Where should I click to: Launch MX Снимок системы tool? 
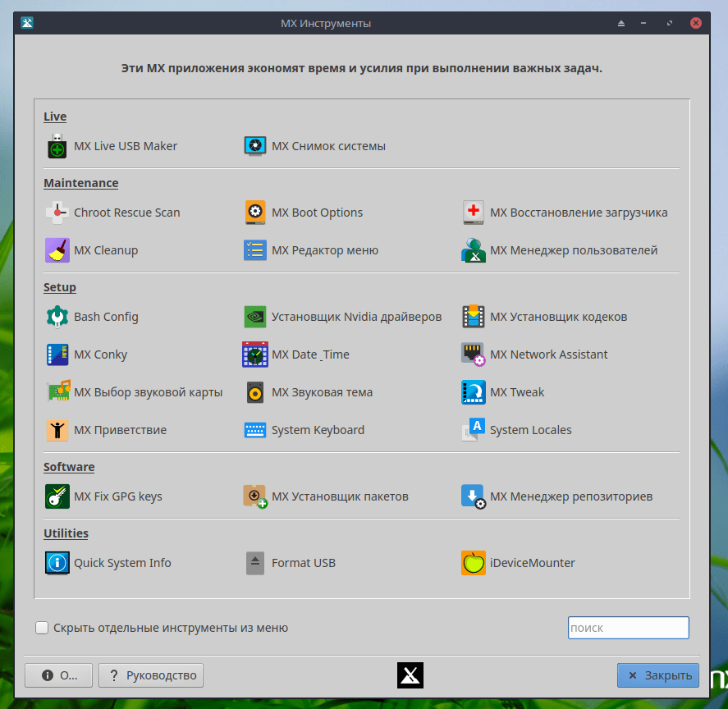328,147
